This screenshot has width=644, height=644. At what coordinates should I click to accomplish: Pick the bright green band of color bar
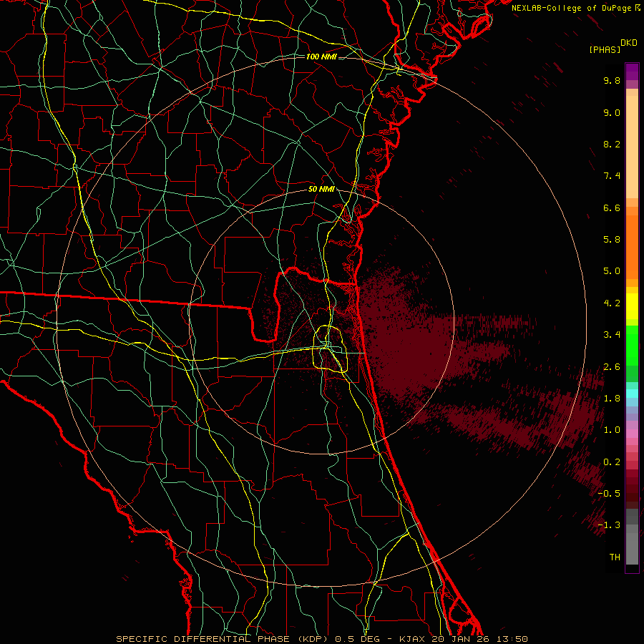pyautogui.click(x=632, y=345)
